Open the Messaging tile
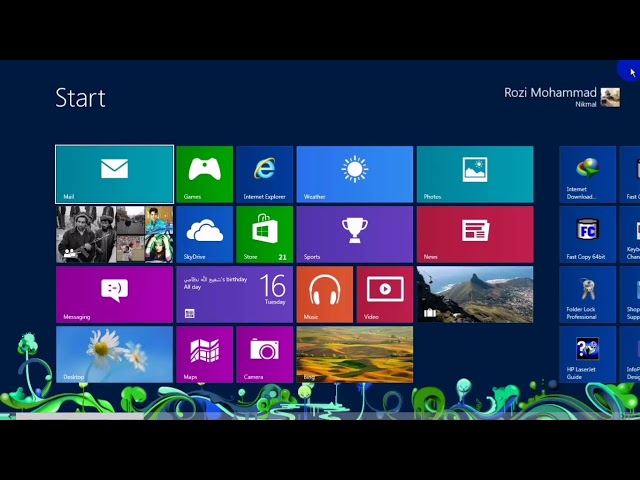Image resolution: width=640 pixels, height=480 pixels. (114, 294)
